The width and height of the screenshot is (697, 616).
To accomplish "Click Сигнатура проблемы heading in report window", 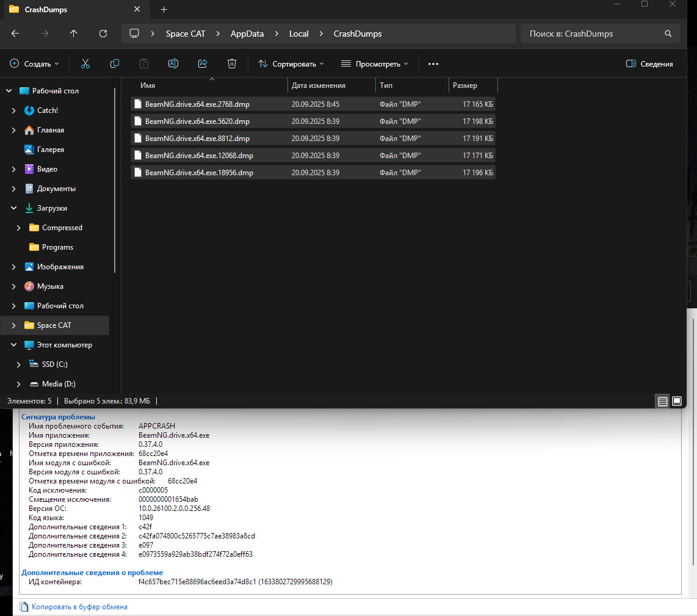I will (58, 417).
